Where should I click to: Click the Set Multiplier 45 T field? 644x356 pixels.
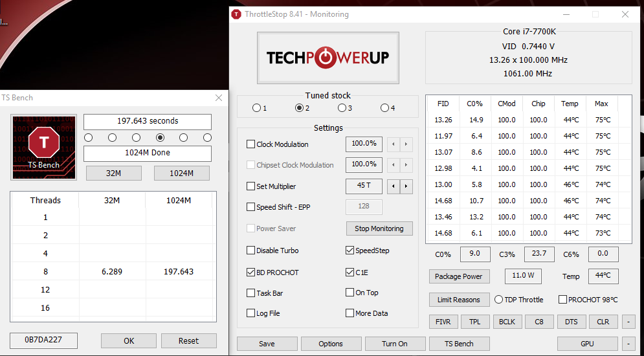tap(364, 186)
